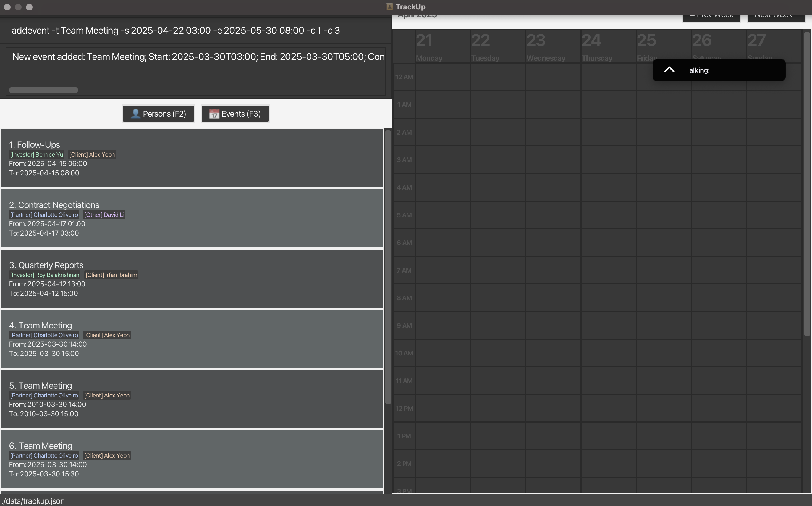Click the person icon on Persons button
Viewport: 812px width, 506px height.
(x=135, y=114)
